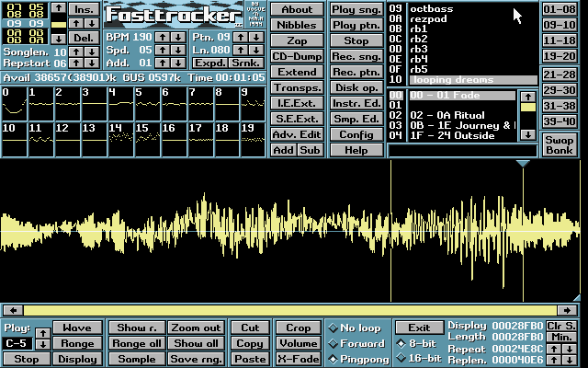Image resolution: width=588 pixels, height=368 pixels.
Task: Click sample list scroll down arrow
Action: click(528, 134)
